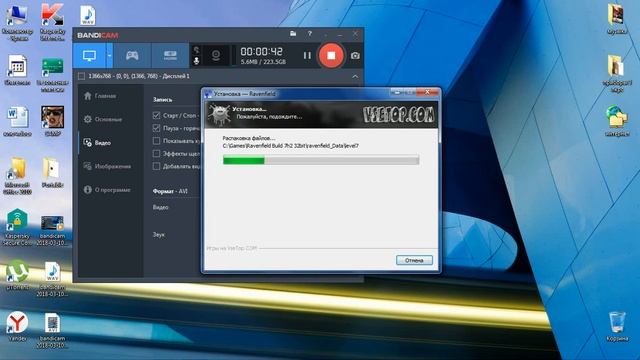The height and width of the screenshot is (360, 640).
Task: Click the 00:00:42 recording timer
Action: pyautogui.click(x=261, y=51)
